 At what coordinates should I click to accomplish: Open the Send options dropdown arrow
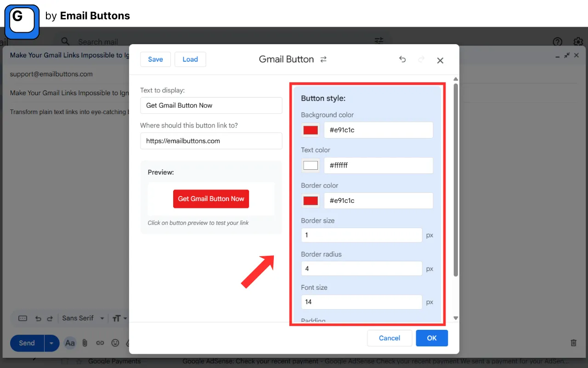(x=51, y=343)
